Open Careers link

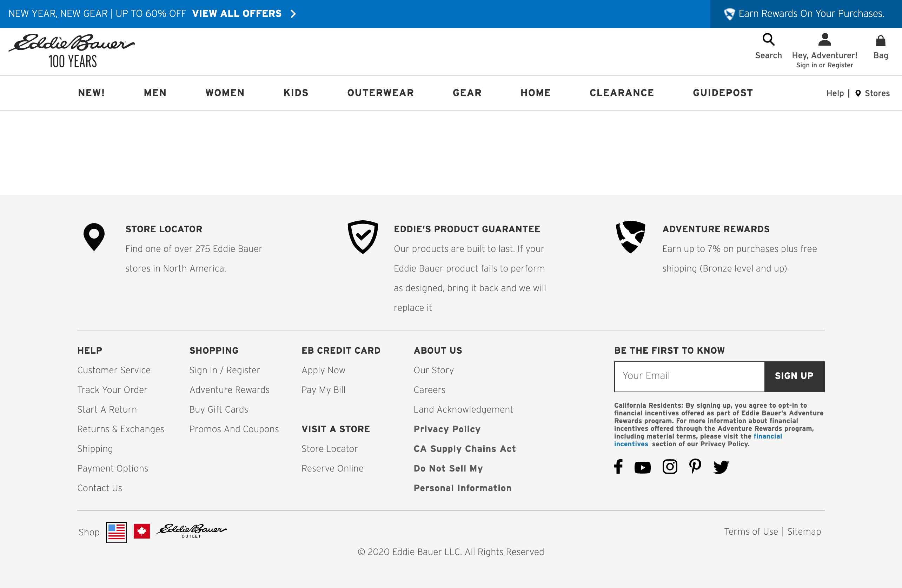pos(429,390)
